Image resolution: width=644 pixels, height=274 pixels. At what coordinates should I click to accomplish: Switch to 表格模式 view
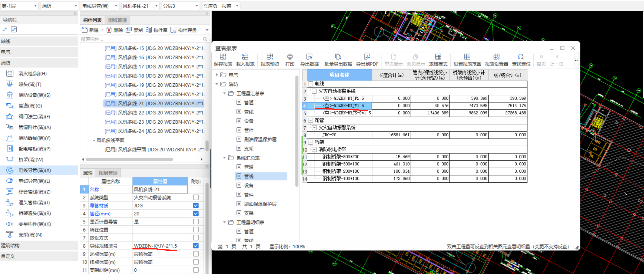pos(438,60)
